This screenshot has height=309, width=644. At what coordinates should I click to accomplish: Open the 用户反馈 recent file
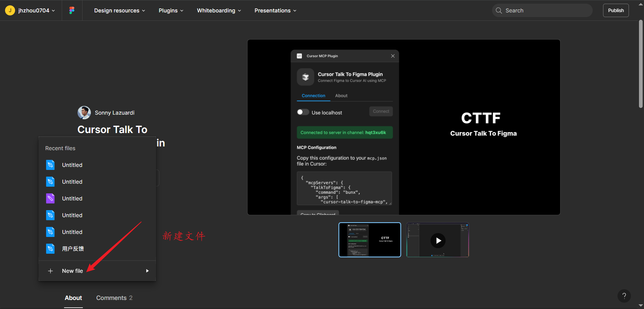97,249
